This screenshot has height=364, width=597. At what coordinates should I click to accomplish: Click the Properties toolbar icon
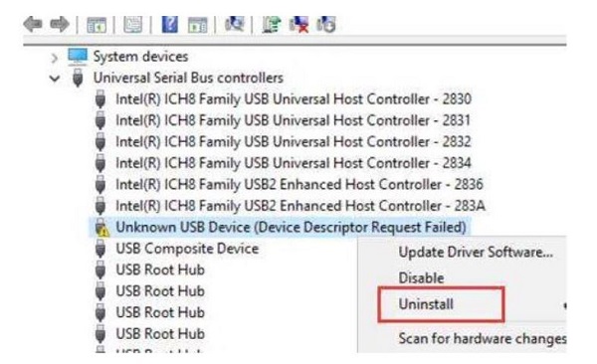click(132, 25)
